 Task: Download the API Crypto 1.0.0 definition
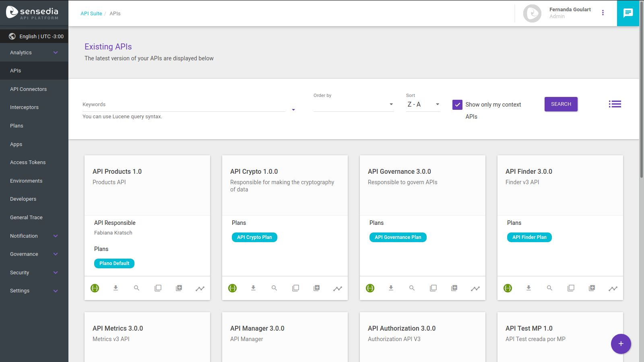point(253,288)
